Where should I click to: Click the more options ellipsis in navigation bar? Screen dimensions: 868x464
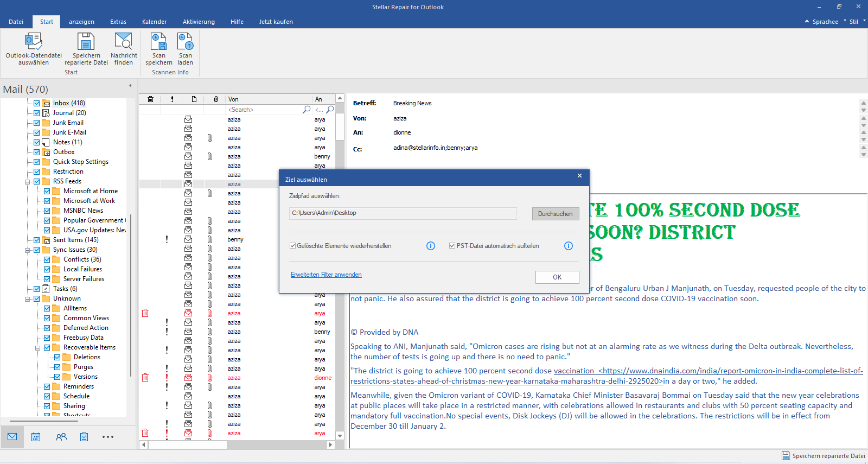tap(108, 437)
